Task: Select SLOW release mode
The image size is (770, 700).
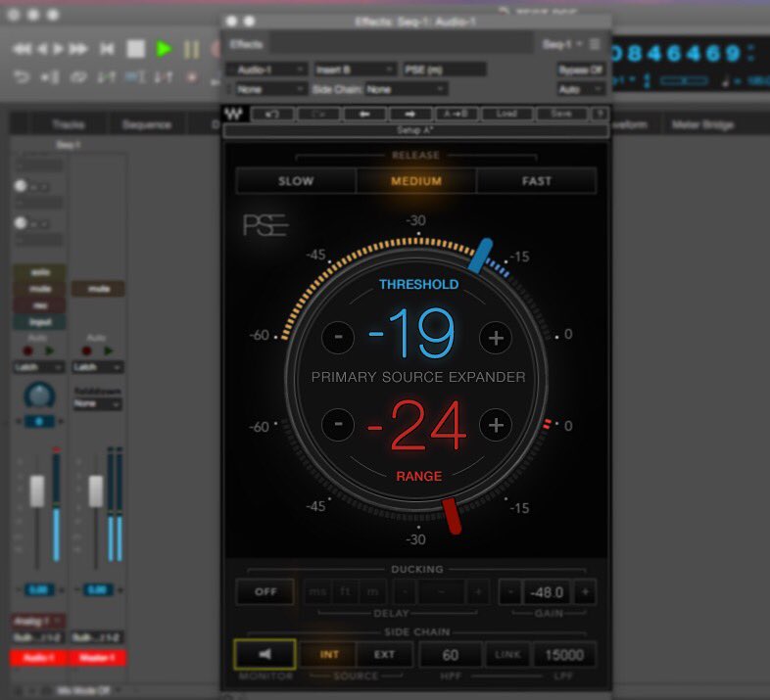Action: tap(296, 181)
